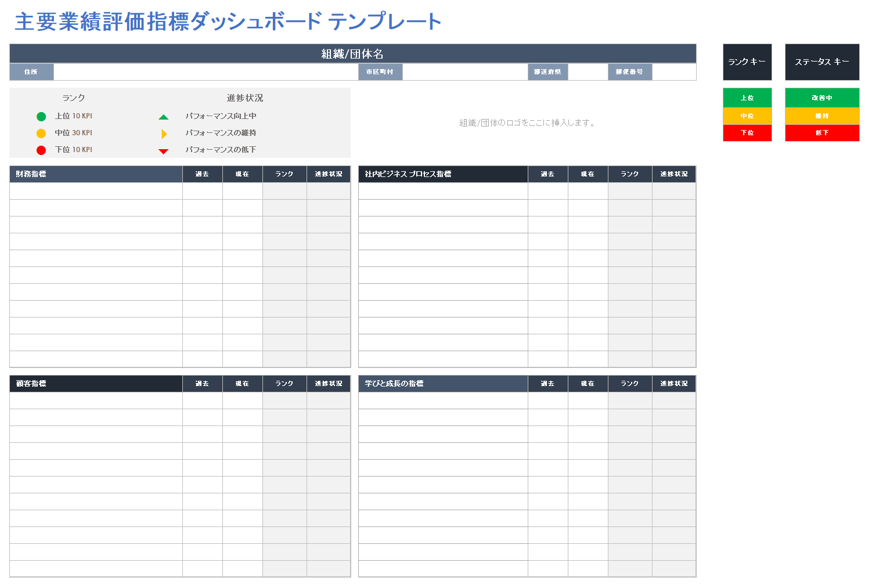This screenshot has width=872, height=588.
Task: Click the green circle for 上位 10 KPI
Action: 41,117
